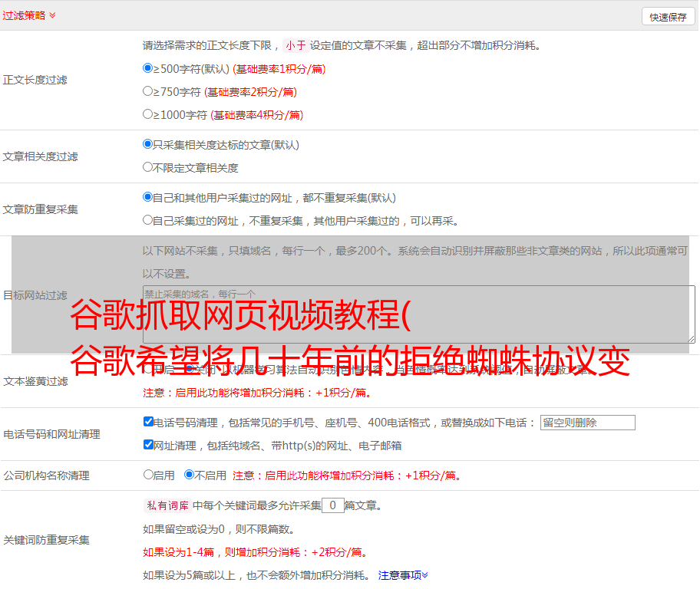Click the 留空则删除 phone replacement field
Image resolution: width=700 pixels, height=589 pixels.
[587, 423]
